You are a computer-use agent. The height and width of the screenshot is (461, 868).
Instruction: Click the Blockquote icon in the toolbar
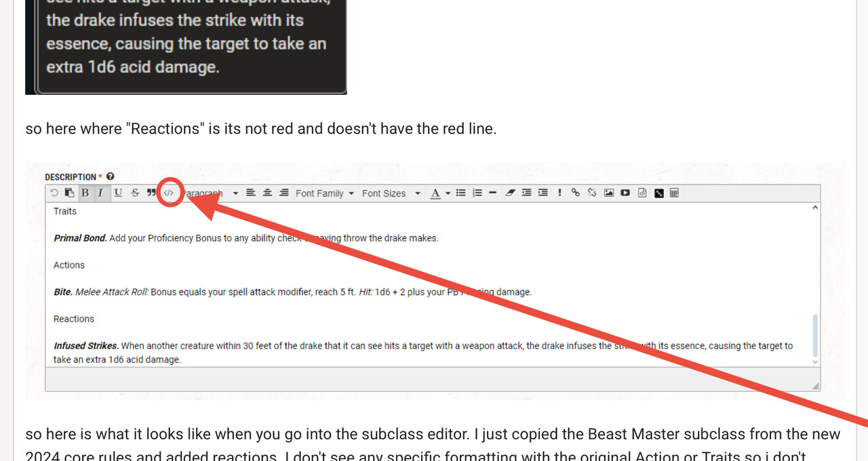pos(151,193)
